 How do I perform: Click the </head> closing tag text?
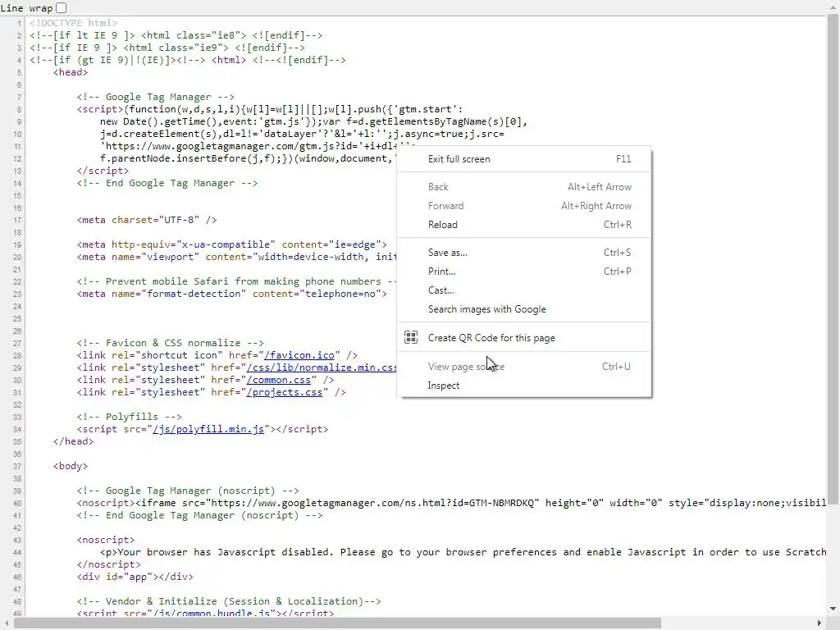tap(73, 441)
